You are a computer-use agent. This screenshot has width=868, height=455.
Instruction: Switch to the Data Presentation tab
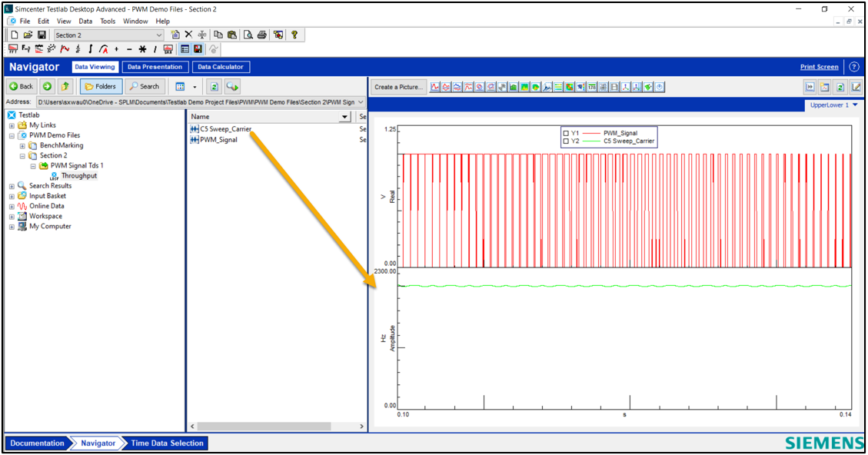[155, 67]
